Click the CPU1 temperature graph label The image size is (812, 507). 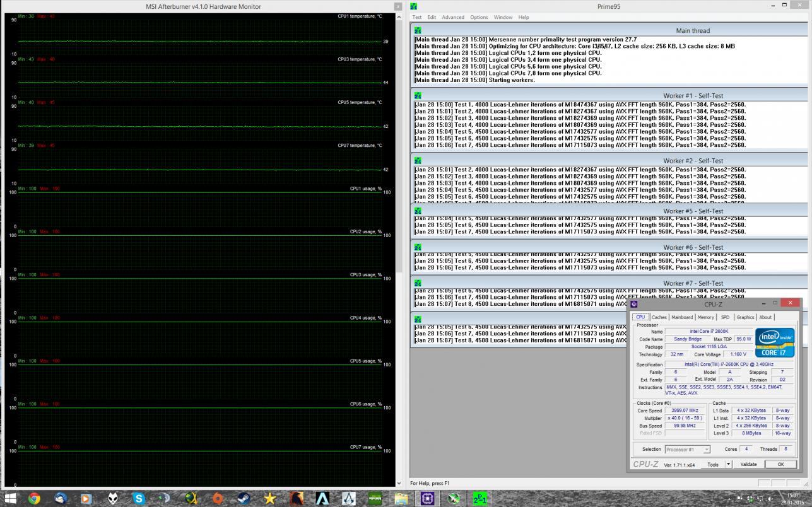tap(360, 16)
